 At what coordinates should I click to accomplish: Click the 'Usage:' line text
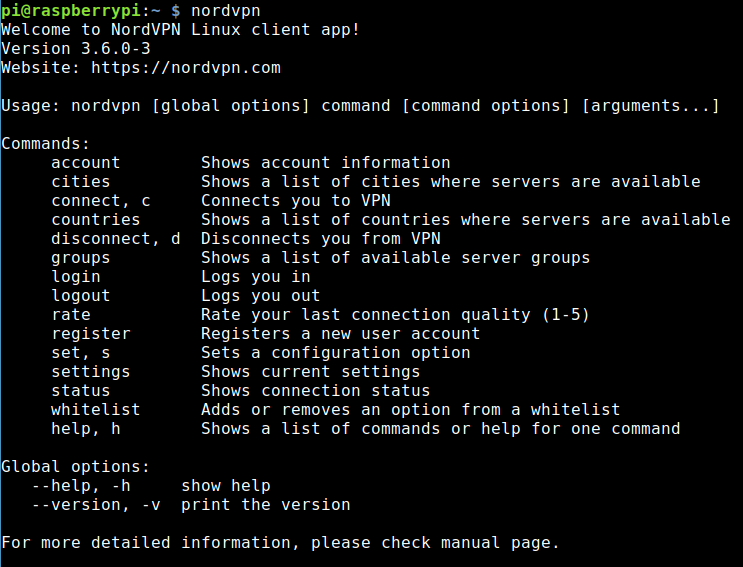[360, 106]
